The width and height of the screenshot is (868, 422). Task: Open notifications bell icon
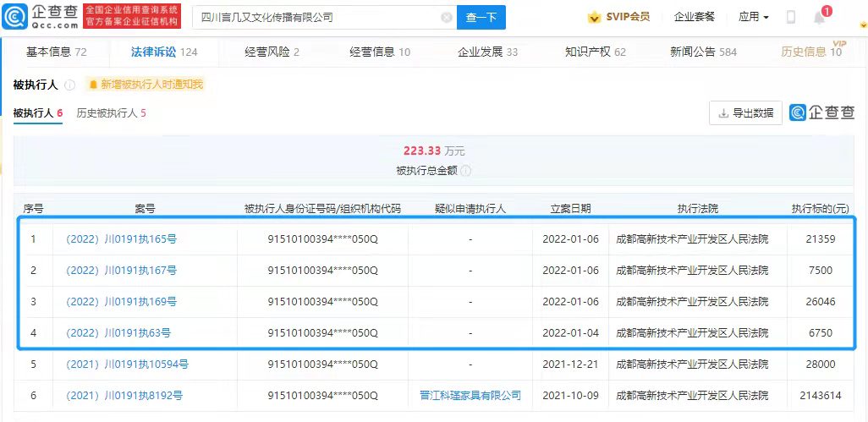[x=819, y=18]
